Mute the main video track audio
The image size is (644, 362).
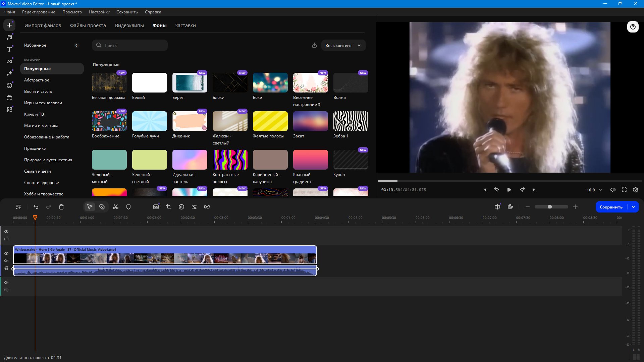point(6,261)
